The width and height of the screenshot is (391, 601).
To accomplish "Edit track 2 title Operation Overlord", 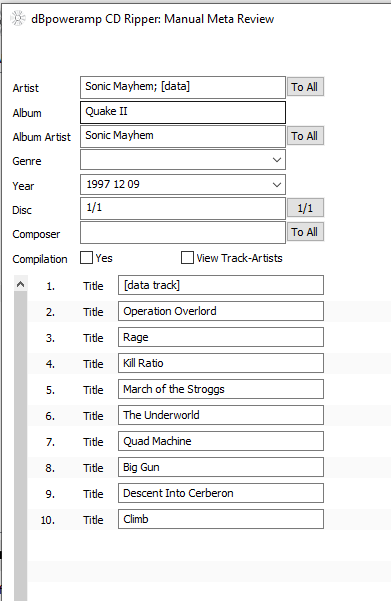I will click(x=221, y=311).
